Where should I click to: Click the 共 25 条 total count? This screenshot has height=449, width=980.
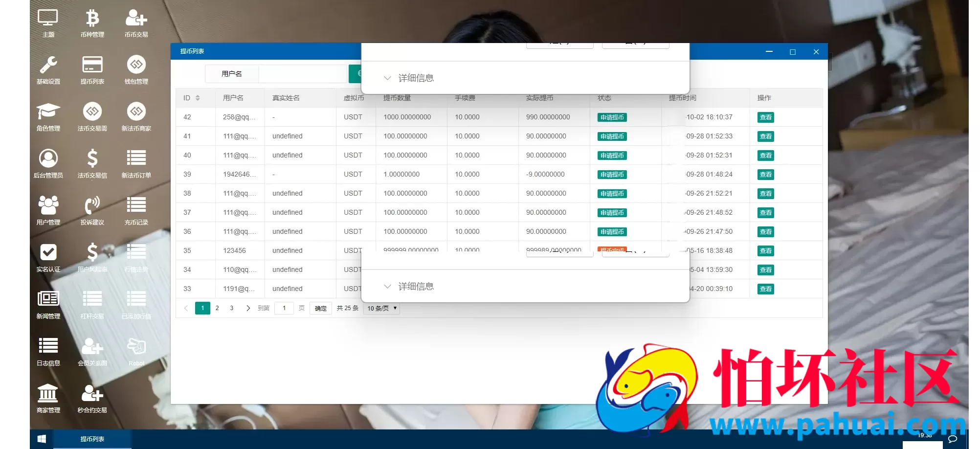348,308
